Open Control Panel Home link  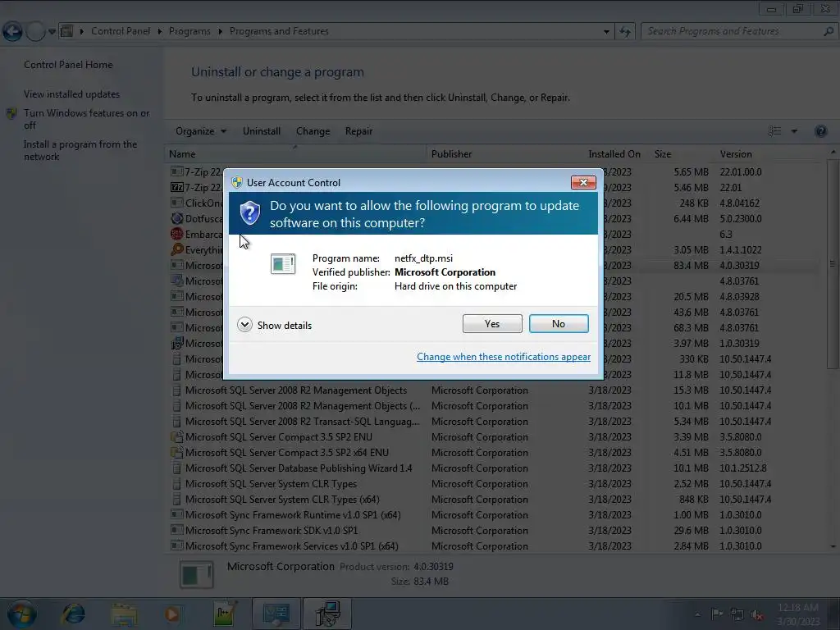point(68,65)
